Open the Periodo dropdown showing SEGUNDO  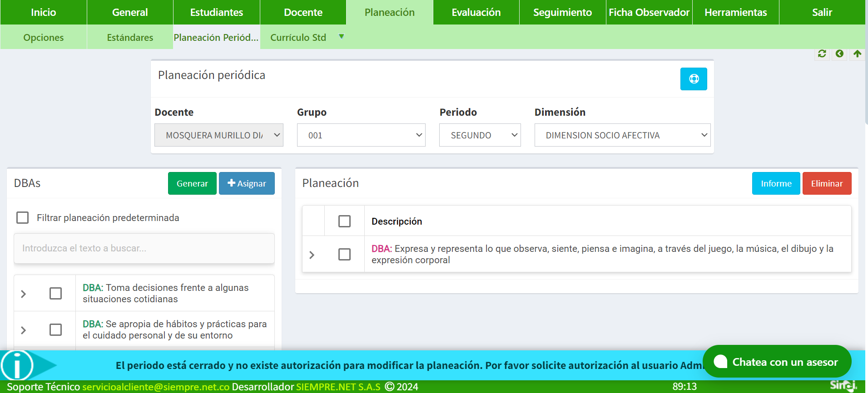coord(480,135)
